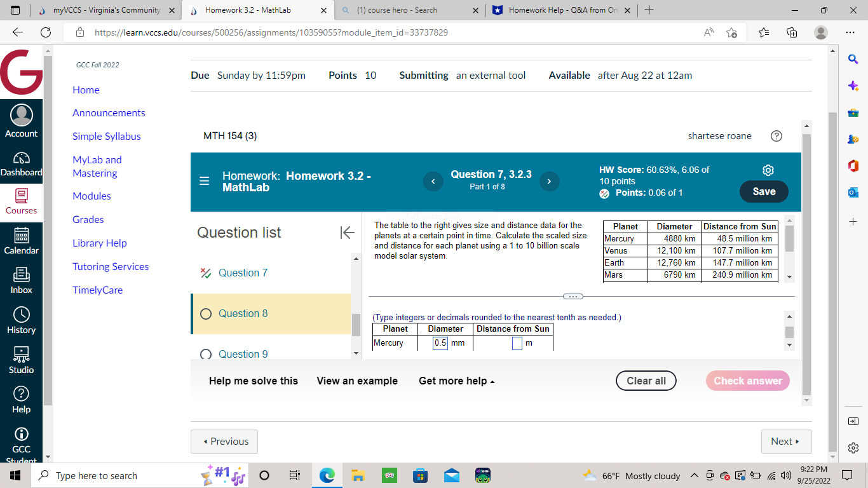Collapse the Question list panel
The width and height of the screenshot is (868, 488).
click(x=348, y=233)
